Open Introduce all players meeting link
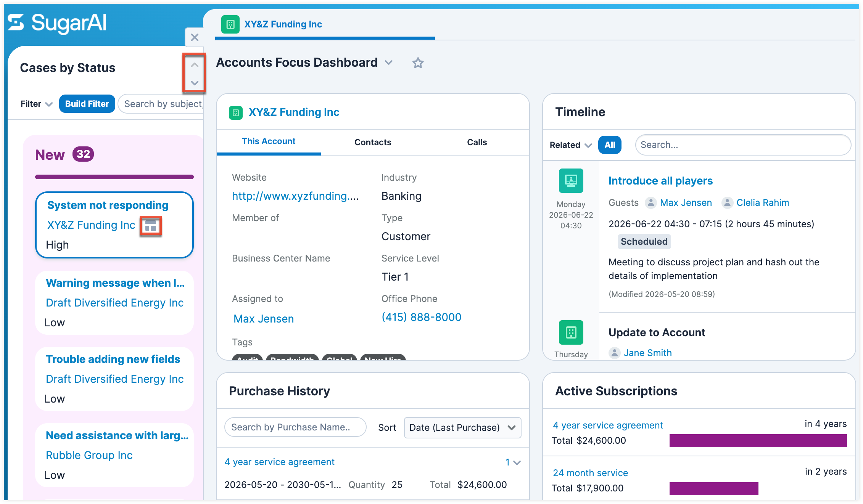Screen dimensions: 863x504 [660, 181]
